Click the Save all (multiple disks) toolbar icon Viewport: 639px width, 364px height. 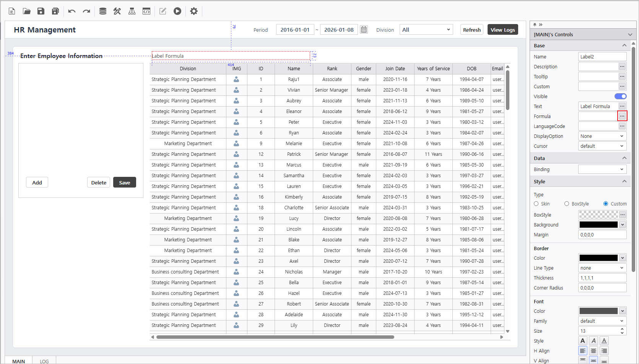point(55,11)
